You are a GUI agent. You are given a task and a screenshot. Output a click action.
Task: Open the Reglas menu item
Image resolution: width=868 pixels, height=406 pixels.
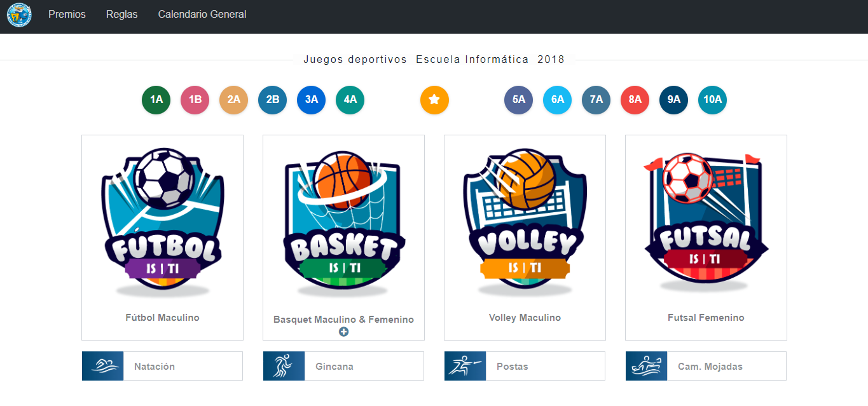pos(122,14)
